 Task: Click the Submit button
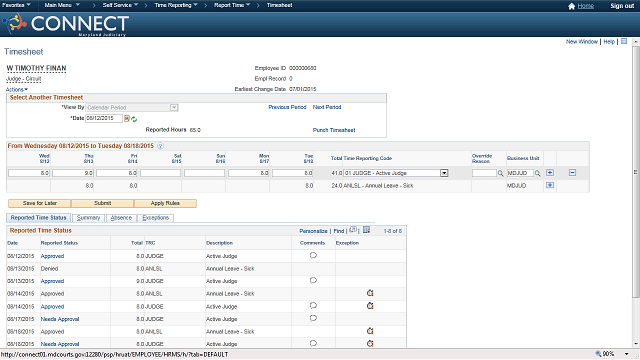click(102, 203)
